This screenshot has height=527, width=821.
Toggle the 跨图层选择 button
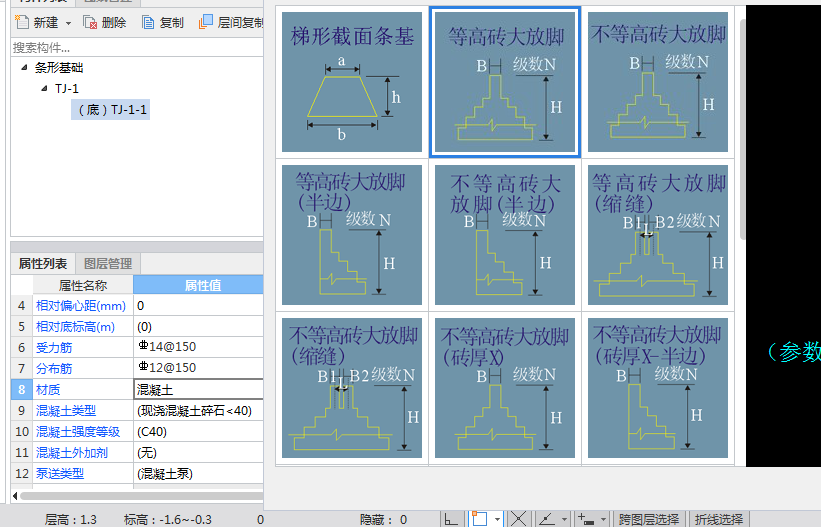coord(649,519)
